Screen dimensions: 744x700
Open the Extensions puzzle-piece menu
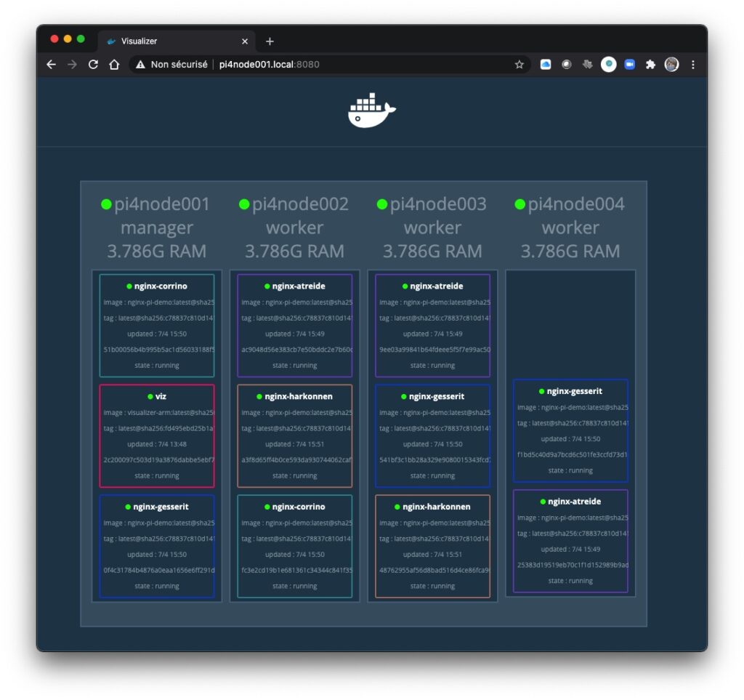(x=650, y=65)
